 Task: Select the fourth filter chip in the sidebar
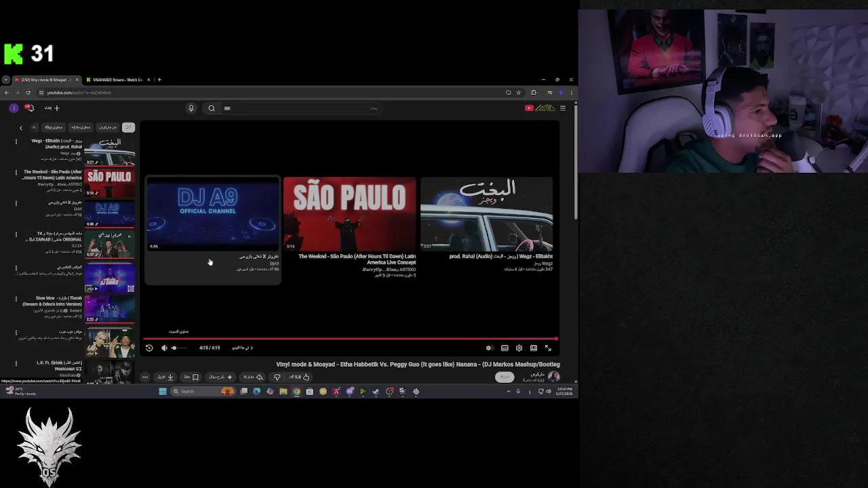54,127
